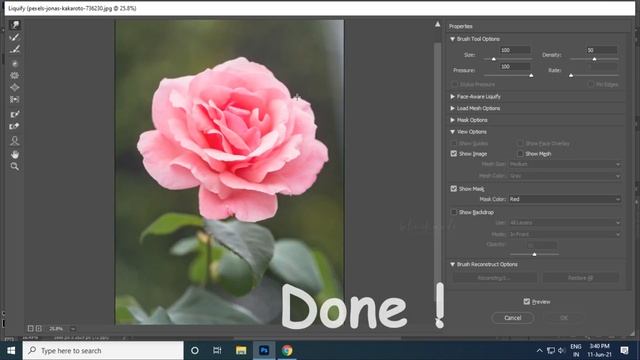Open Cortana from the taskbar

195,350
